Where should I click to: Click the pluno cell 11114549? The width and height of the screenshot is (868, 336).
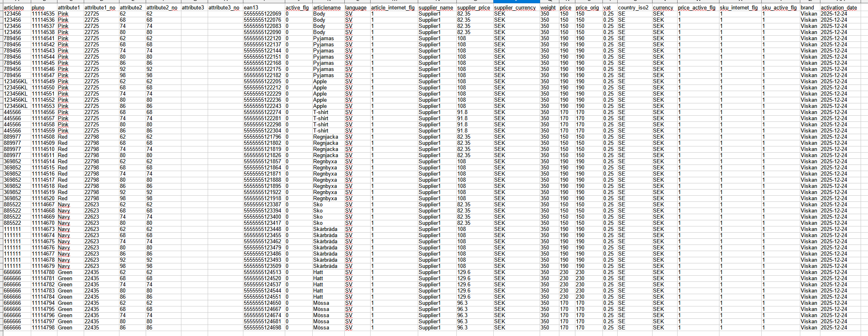click(43, 82)
